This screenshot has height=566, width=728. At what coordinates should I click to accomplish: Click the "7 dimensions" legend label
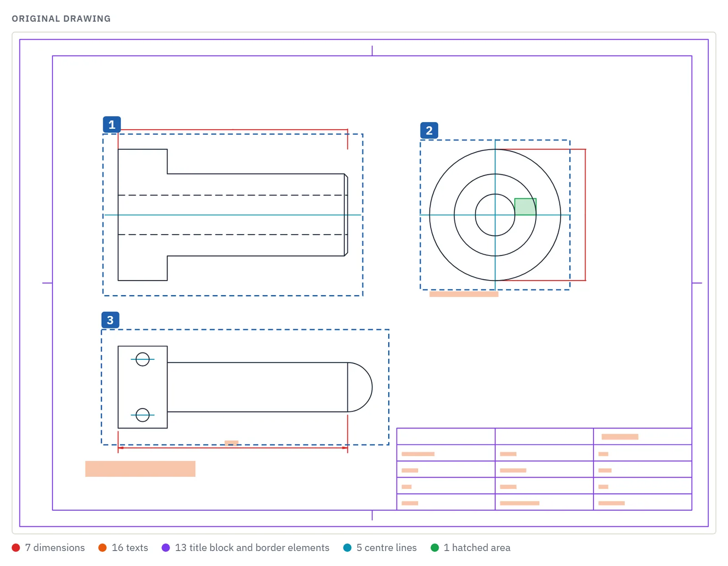pos(55,547)
